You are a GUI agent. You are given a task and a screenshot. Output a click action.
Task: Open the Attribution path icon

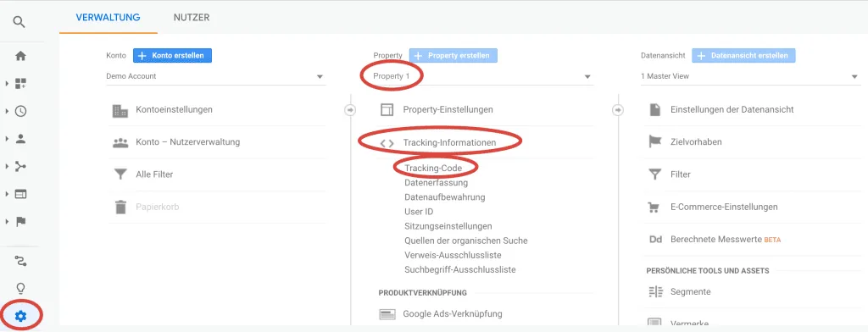(20, 261)
